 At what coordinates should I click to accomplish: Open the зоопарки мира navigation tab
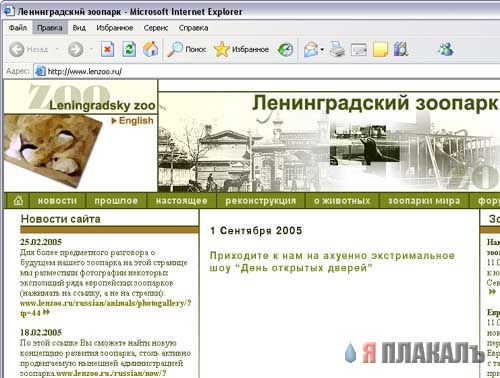pyautogui.click(x=424, y=201)
